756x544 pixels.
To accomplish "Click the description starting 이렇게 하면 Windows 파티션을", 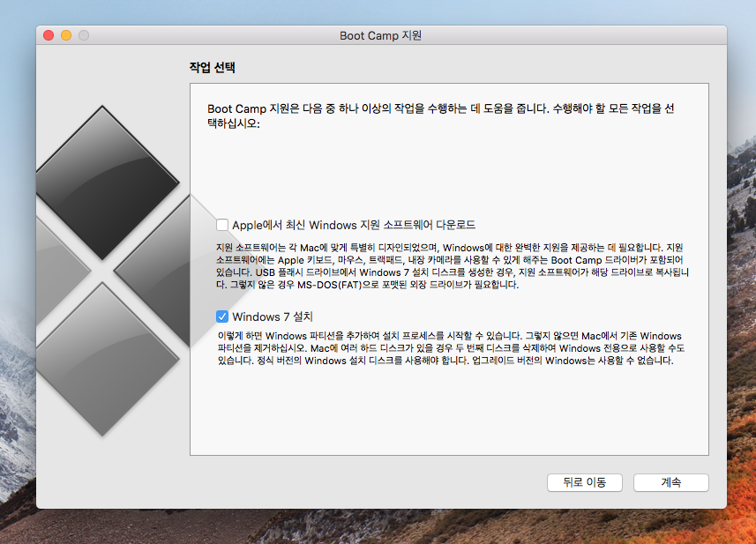I will click(x=451, y=348).
